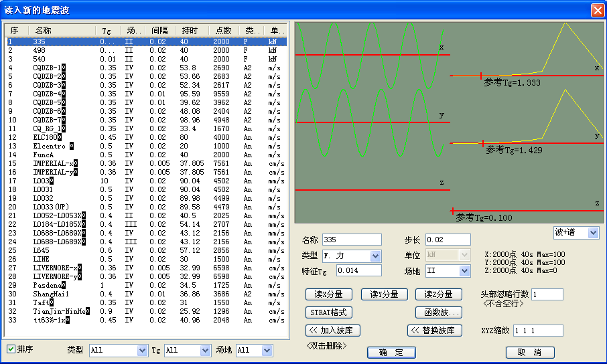
Task: Toggle the 排序 sort checkbox
Action: click(11, 349)
